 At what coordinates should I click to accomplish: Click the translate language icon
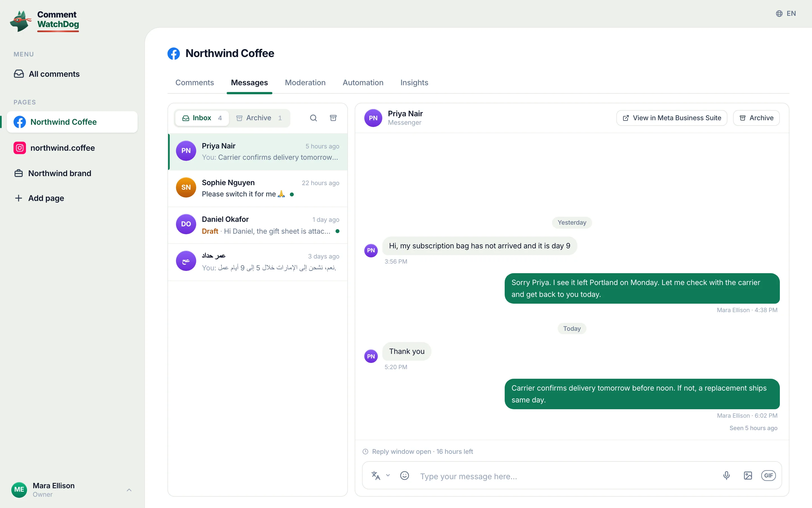tap(376, 476)
